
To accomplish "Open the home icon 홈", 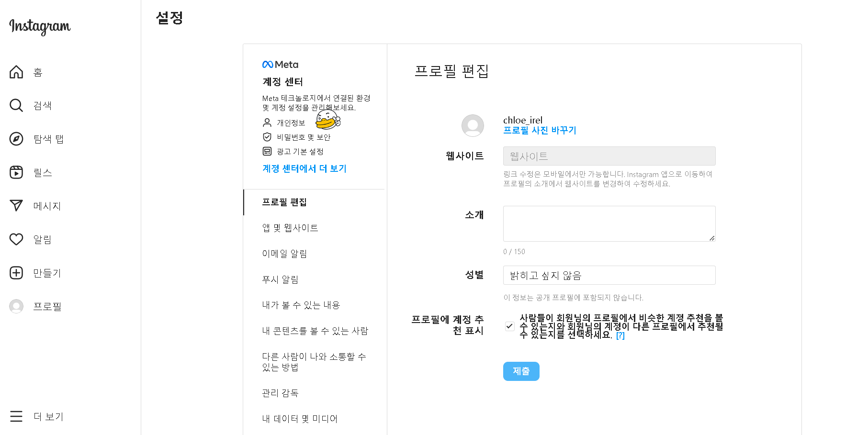I will coord(16,72).
